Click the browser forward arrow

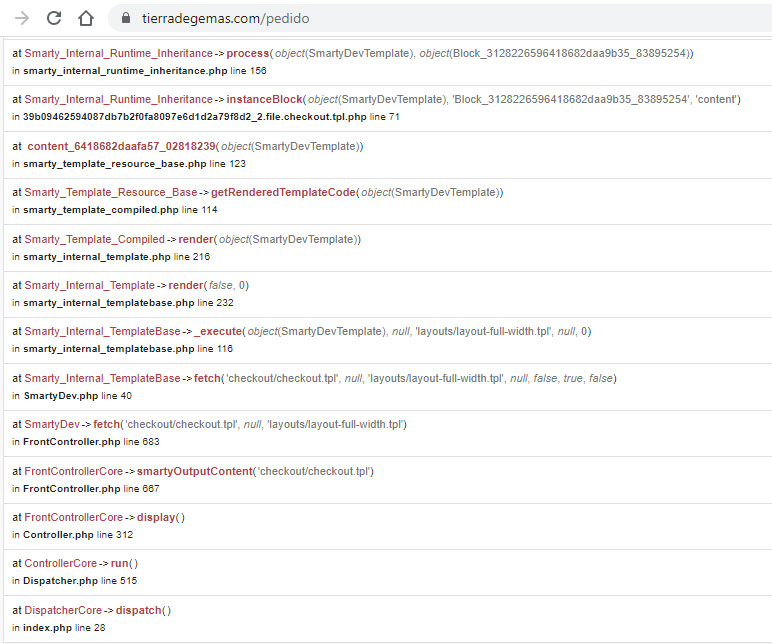click(x=22, y=19)
